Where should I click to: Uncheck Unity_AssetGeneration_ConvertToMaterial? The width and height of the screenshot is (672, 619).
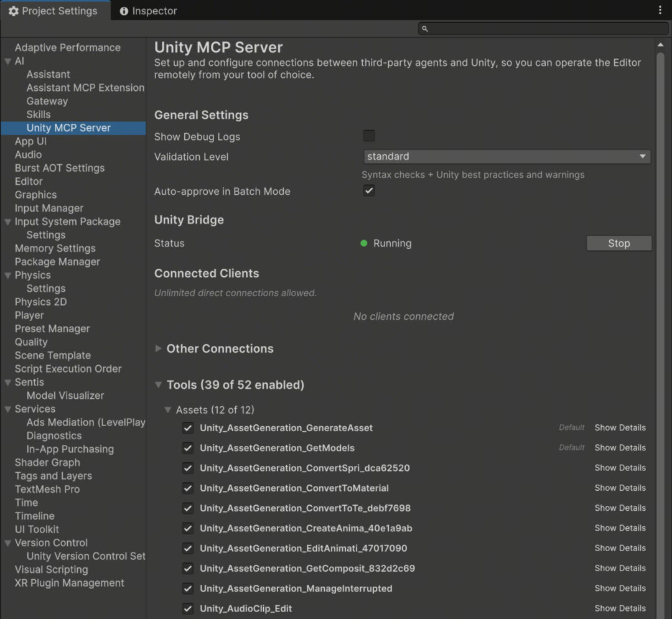(x=188, y=488)
